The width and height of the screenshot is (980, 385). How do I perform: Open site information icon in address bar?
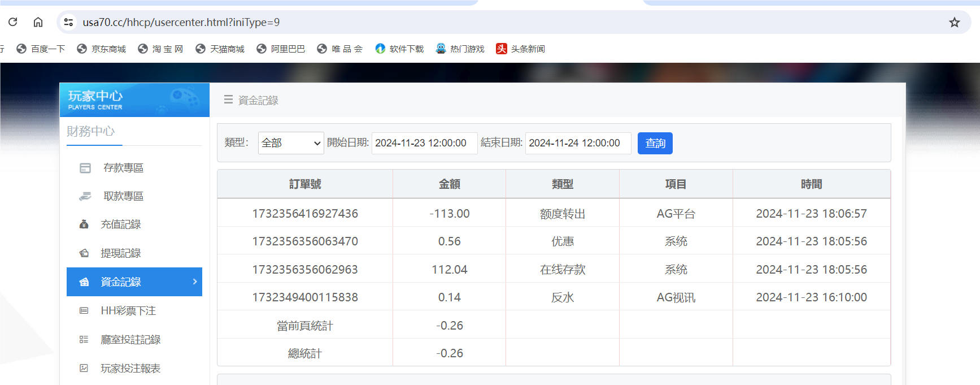(x=68, y=22)
